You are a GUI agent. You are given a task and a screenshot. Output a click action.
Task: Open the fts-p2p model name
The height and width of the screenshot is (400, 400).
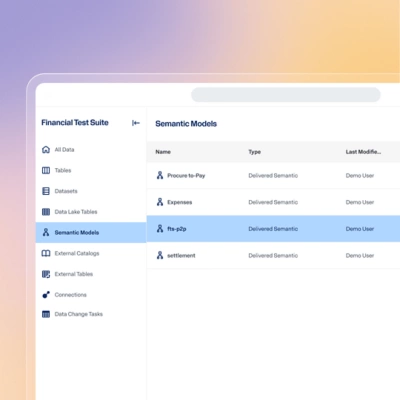pos(177,229)
